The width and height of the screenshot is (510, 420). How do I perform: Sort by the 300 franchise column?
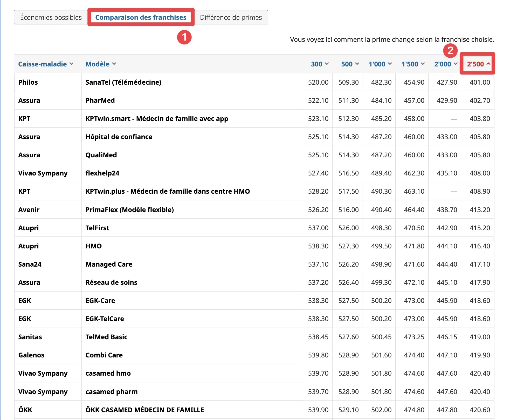[320, 64]
